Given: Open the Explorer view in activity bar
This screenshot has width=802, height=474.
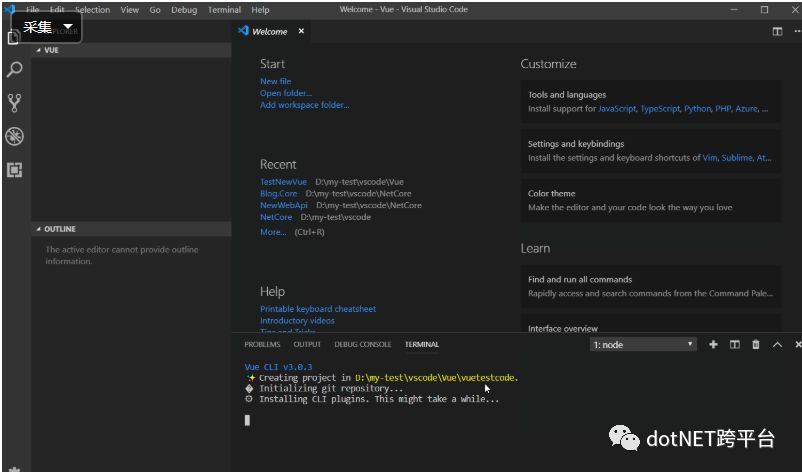Looking at the screenshot, I should pyautogui.click(x=14, y=37).
